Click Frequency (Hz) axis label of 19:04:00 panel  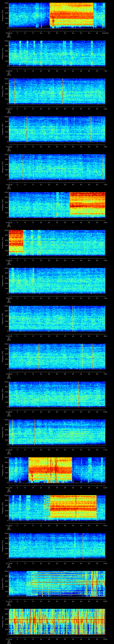pos(3,205)
